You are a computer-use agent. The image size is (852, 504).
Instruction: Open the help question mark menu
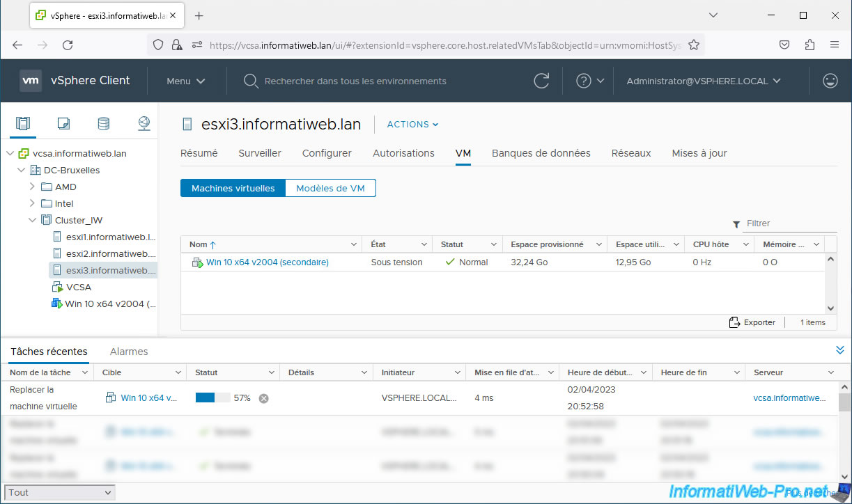point(589,81)
